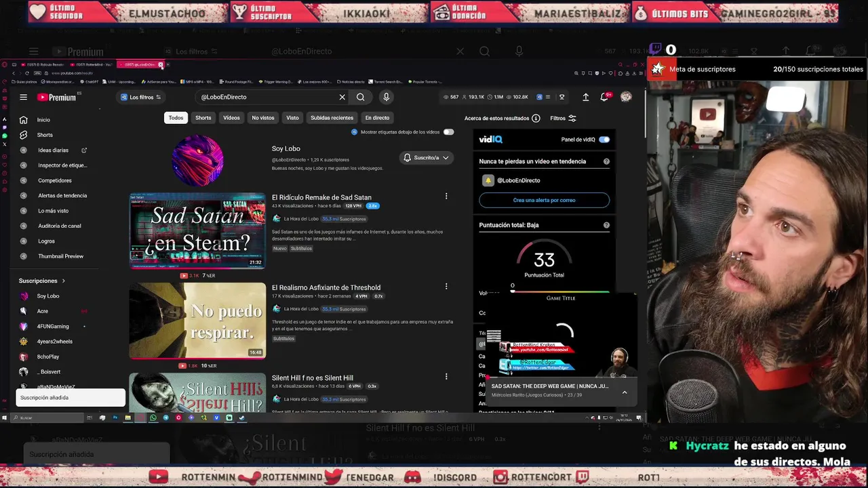Select the No vistos filter chip

point(263,118)
